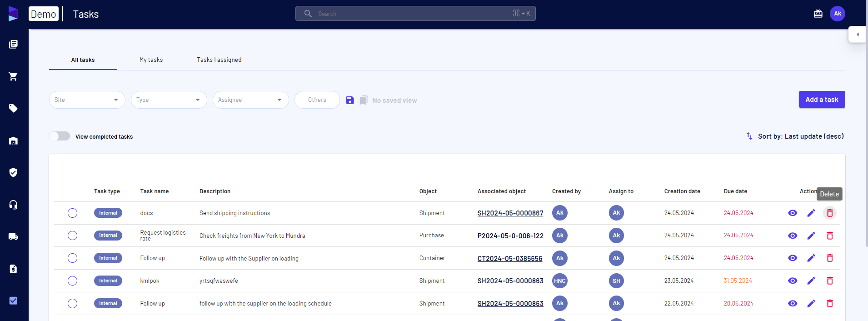Open the shield check sidebar icon

tap(13, 172)
